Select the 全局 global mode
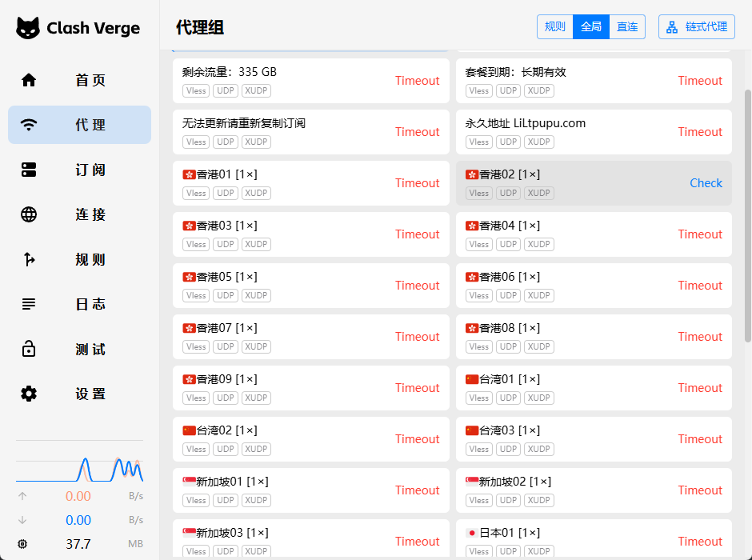The image size is (752, 560). [590, 26]
